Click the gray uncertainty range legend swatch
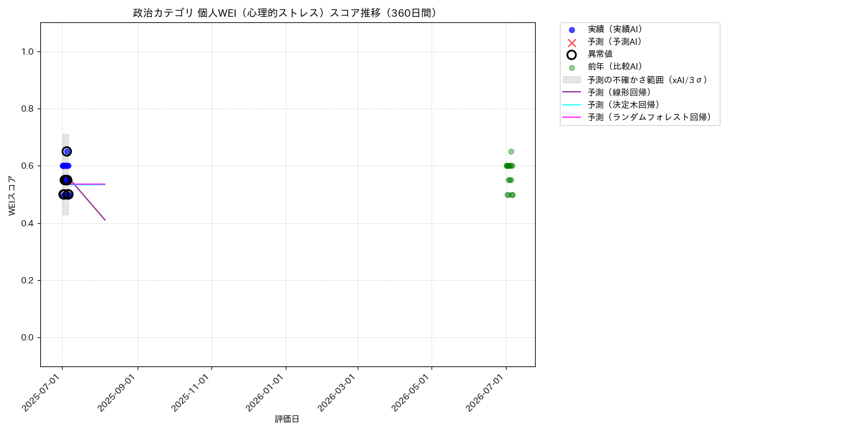 (x=572, y=80)
